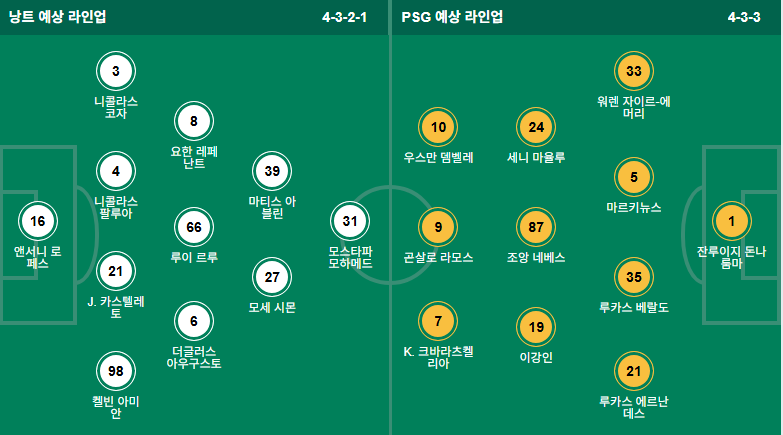Select the PSG 예상 라인업 header
This screenshot has width=783, height=435.
(452, 17)
